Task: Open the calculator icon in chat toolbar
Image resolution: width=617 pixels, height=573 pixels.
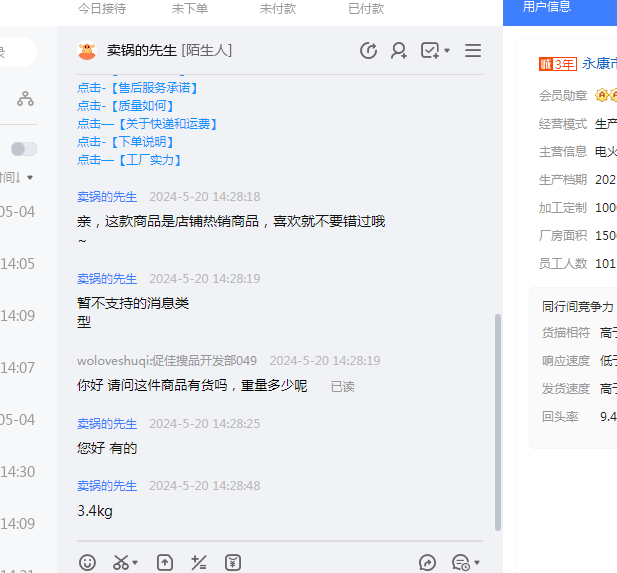Action: (x=199, y=563)
